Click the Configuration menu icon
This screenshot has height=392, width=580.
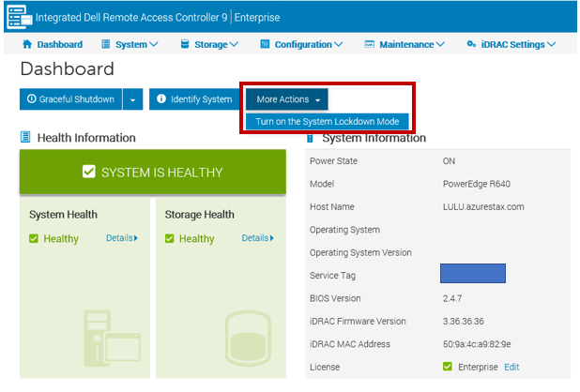coord(266,44)
